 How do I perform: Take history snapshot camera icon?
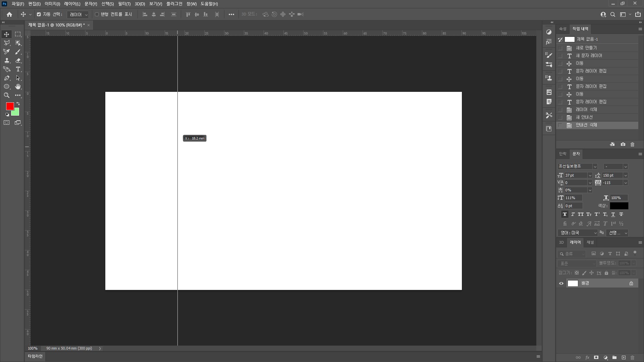[x=623, y=144]
